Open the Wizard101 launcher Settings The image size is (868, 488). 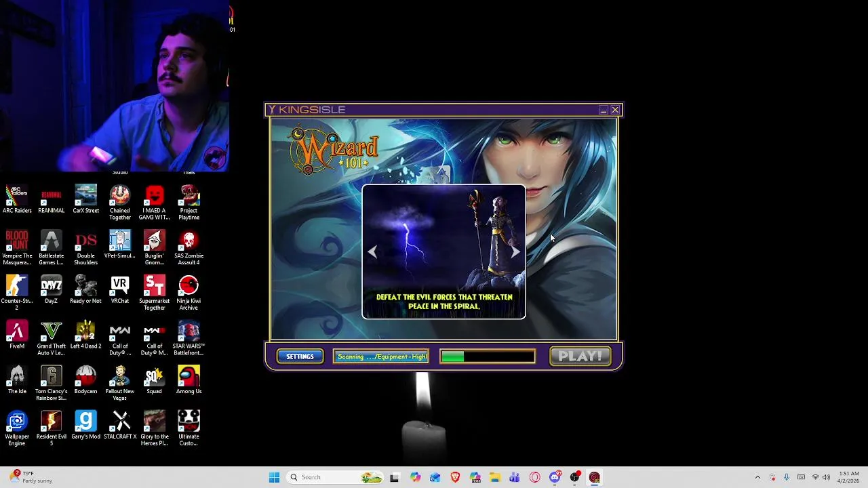[300, 357]
